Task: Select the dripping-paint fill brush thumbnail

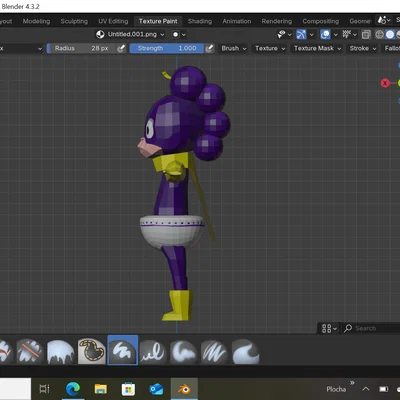Action: [60, 351]
